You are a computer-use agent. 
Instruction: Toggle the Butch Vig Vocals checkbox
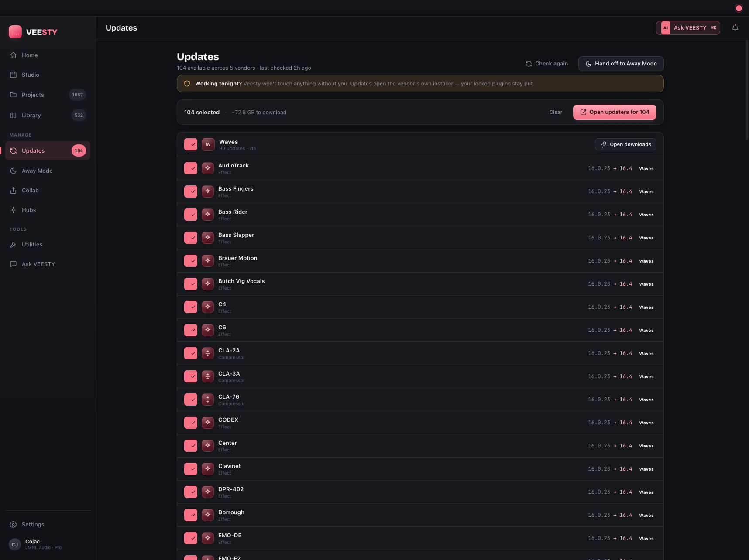point(191,284)
